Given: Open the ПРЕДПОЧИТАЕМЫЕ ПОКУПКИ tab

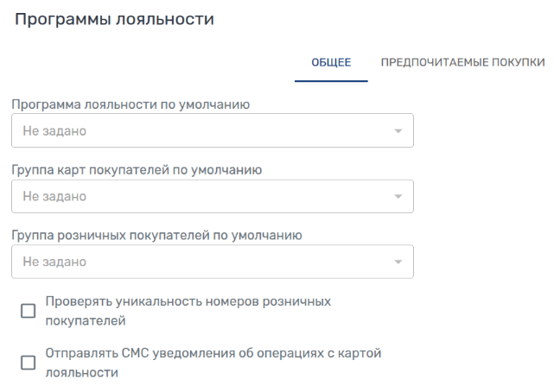Looking at the screenshot, I should pyautogui.click(x=462, y=62).
